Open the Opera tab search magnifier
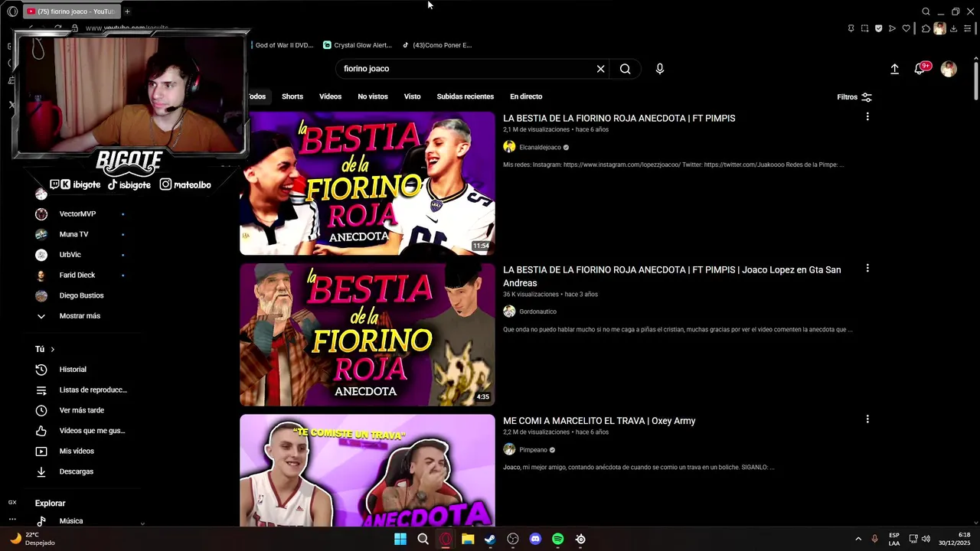Screen dimensions: 980x551 point(926,11)
